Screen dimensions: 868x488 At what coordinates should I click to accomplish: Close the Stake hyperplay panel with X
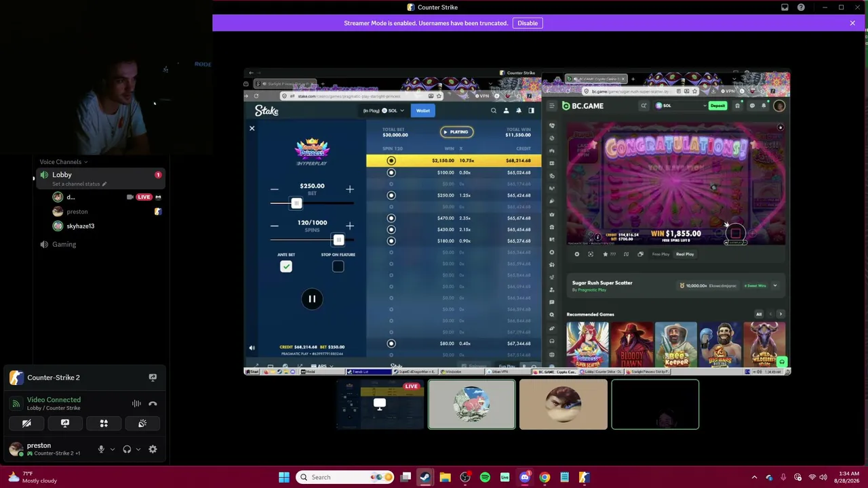tap(252, 128)
